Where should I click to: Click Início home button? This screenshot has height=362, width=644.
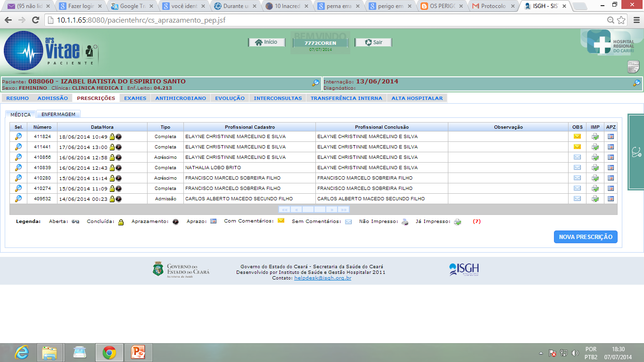[267, 42]
